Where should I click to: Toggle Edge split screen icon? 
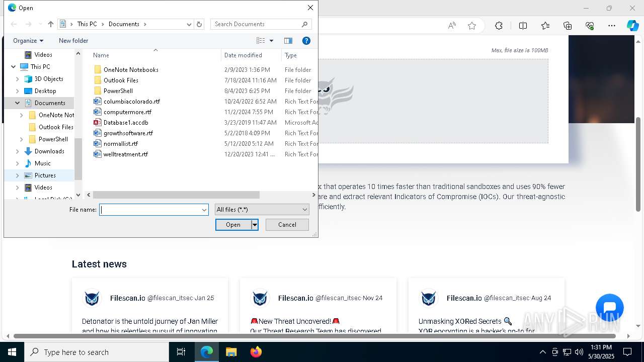pyautogui.click(x=523, y=26)
